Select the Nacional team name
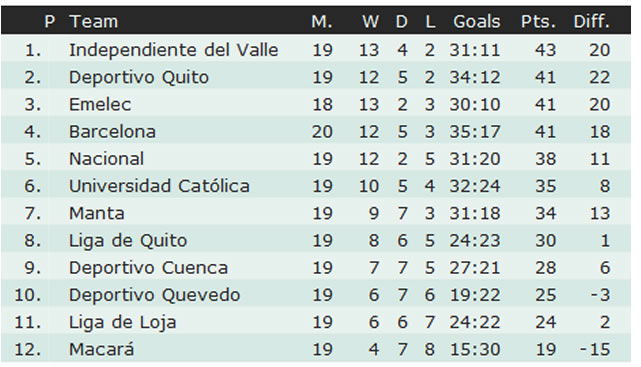 [106, 159]
